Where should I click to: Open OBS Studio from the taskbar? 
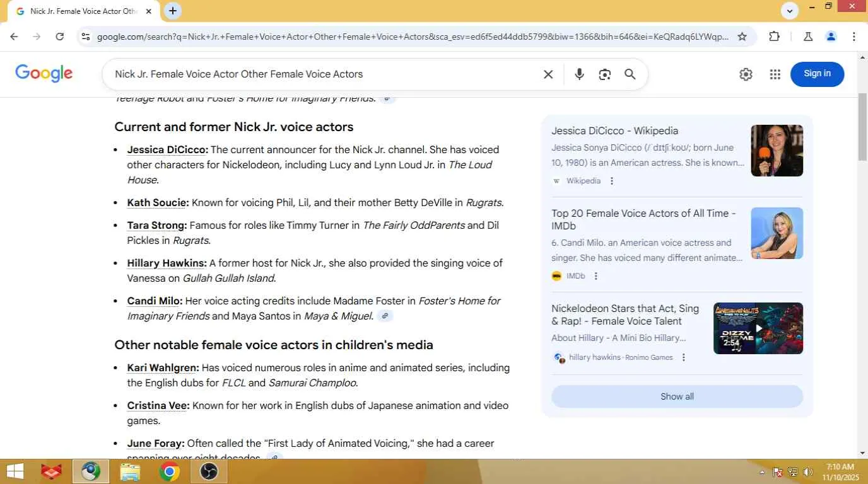click(x=209, y=471)
